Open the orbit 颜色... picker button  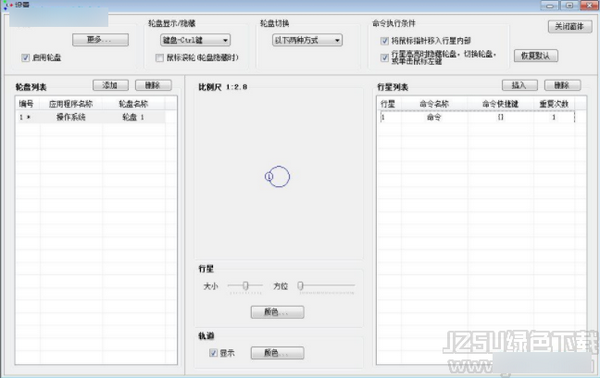click(x=277, y=353)
